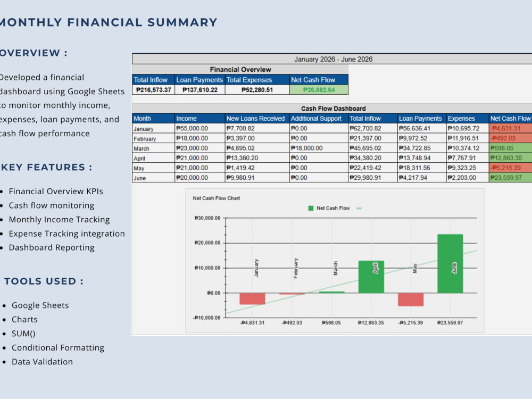Click the Expenses column header
This screenshot has width=532, height=399.
point(468,119)
